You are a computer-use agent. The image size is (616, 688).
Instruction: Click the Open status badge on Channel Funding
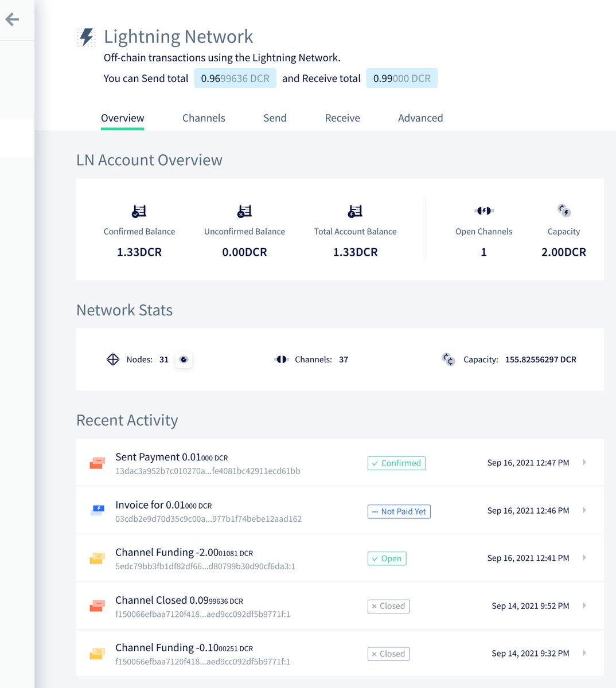point(387,558)
